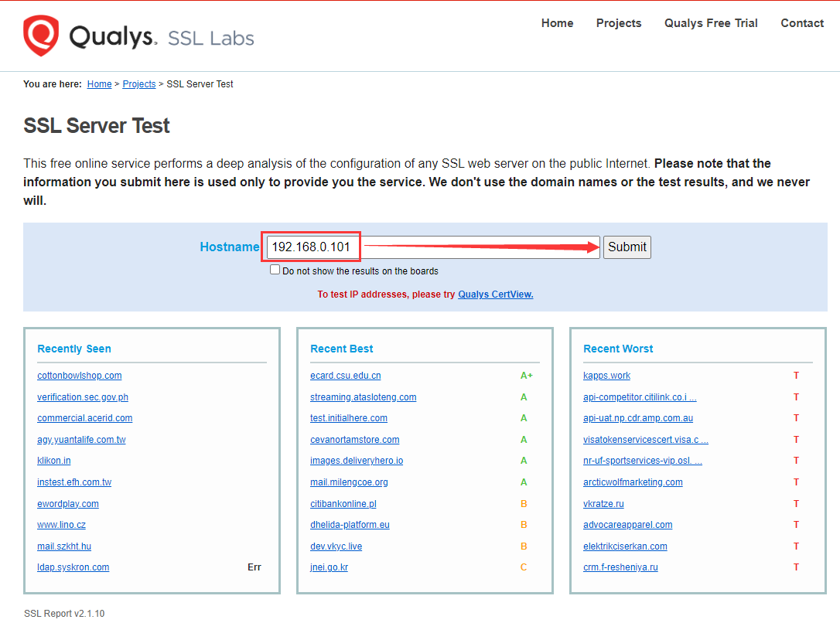Open ldap.syskron.com link

(x=73, y=567)
